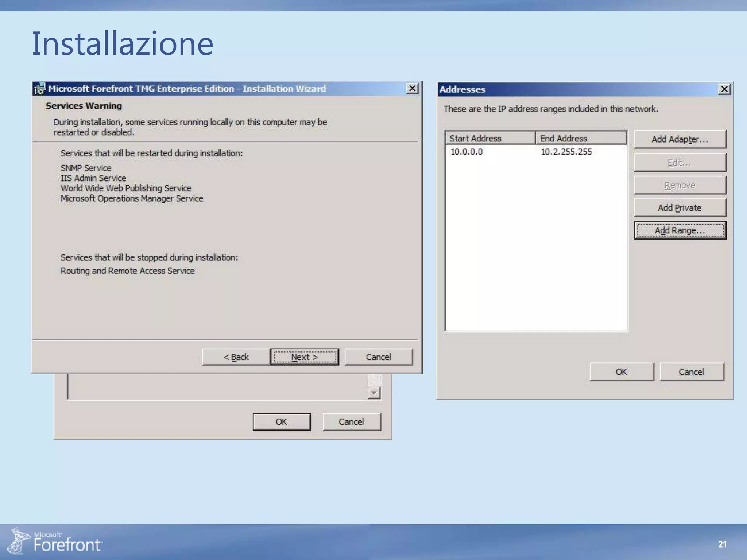
Task: Click Routing and Remote Access Service text
Action: pyautogui.click(x=128, y=271)
